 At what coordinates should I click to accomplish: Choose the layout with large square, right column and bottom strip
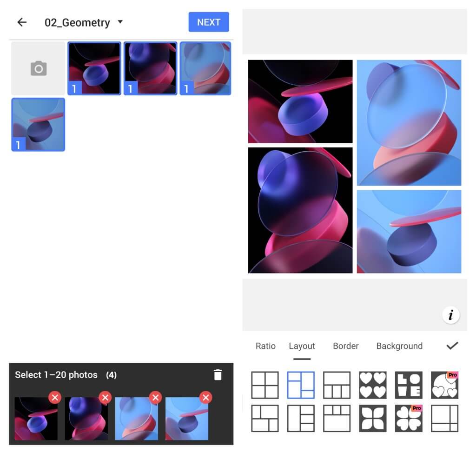pyautogui.click(x=444, y=419)
